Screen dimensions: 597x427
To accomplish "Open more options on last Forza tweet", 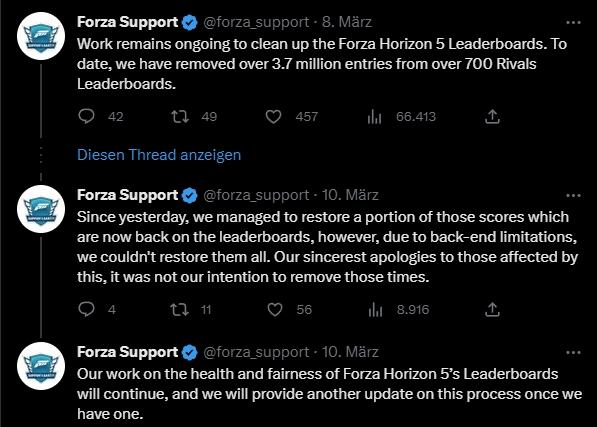I will [x=573, y=353].
